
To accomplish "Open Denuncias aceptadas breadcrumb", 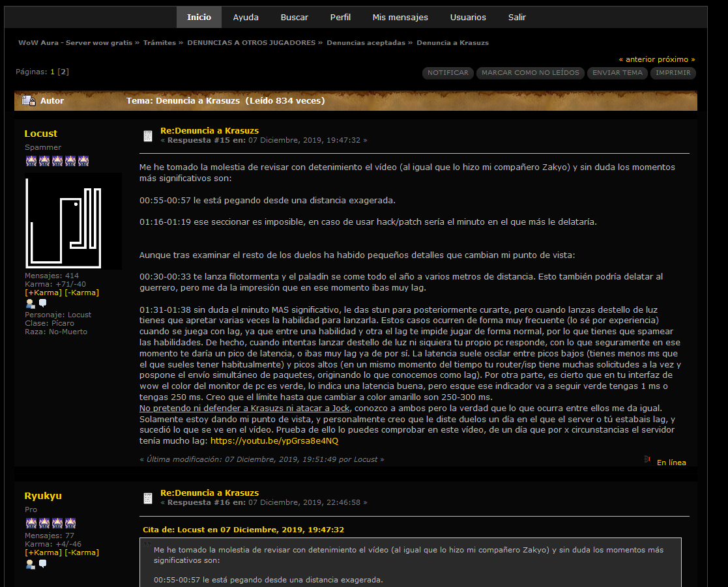I will coord(366,43).
